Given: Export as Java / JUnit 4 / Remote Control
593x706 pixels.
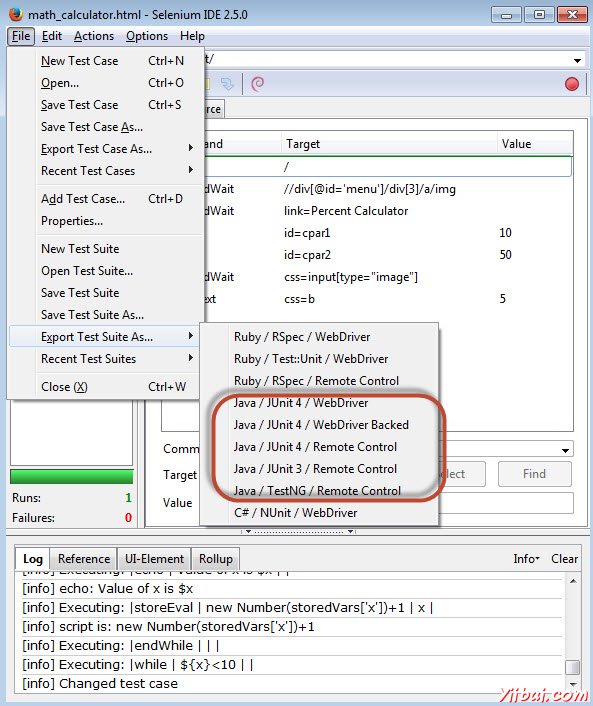Looking at the screenshot, I should [x=319, y=447].
